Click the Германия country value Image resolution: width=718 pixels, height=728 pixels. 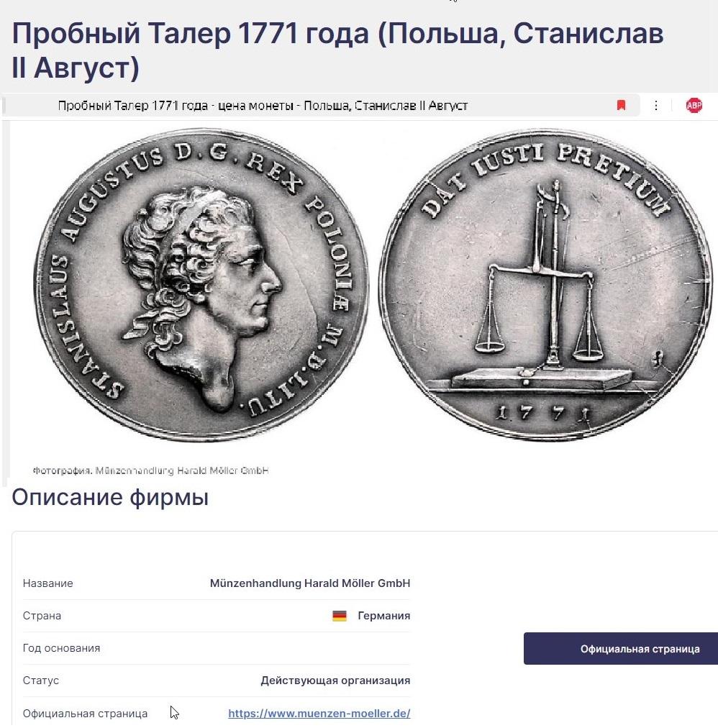(x=383, y=616)
